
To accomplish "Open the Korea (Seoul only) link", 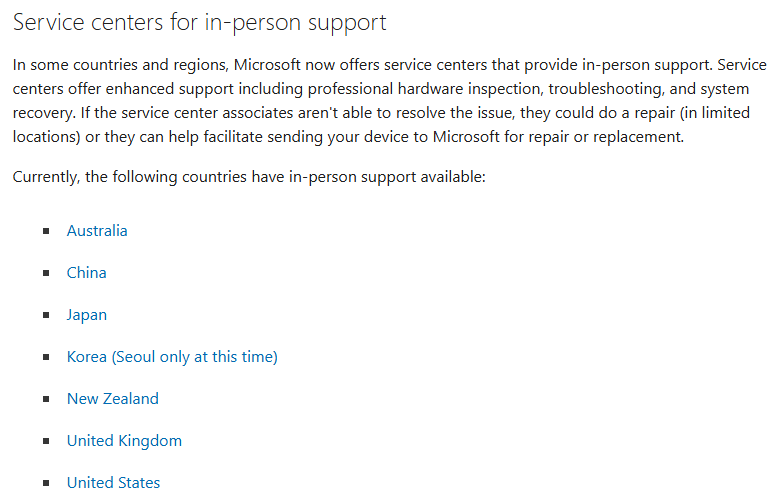I will (x=172, y=357).
